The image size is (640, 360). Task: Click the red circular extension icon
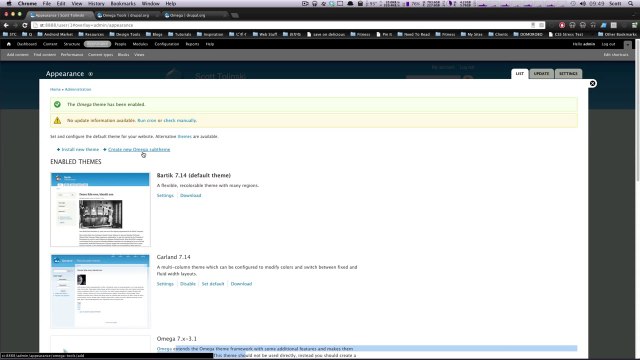tap(562, 25)
